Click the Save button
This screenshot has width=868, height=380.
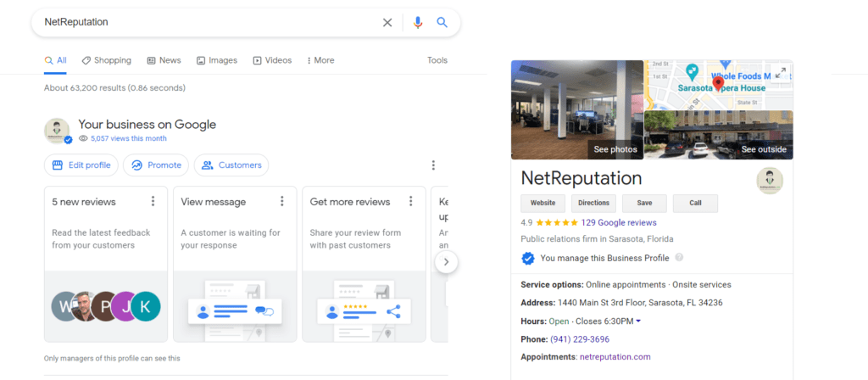click(x=644, y=204)
